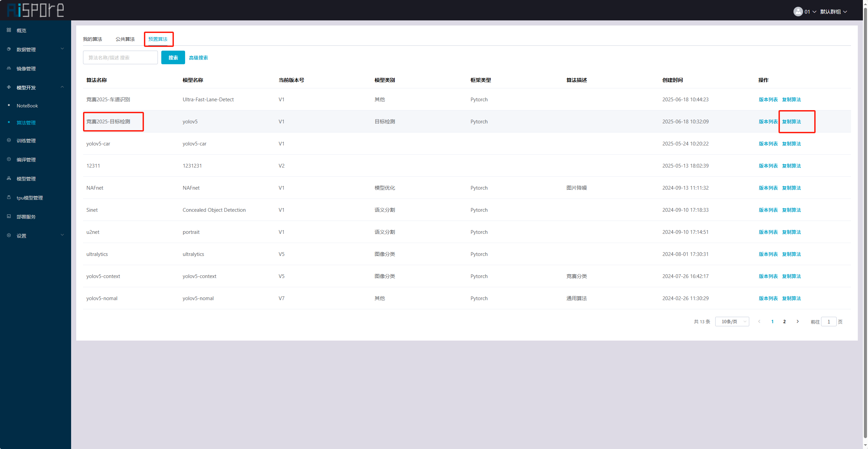The image size is (868, 449).
Task: Focus the algorithm name search field
Action: pyautogui.click(x=120, y=57)
